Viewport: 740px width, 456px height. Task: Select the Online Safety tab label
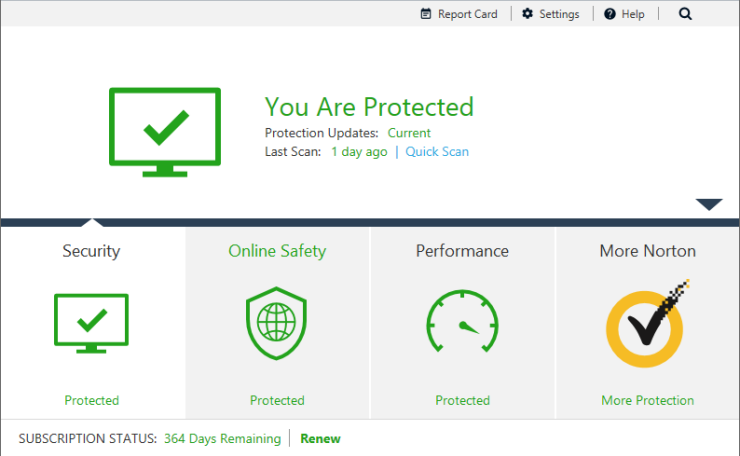coord(277,251)
